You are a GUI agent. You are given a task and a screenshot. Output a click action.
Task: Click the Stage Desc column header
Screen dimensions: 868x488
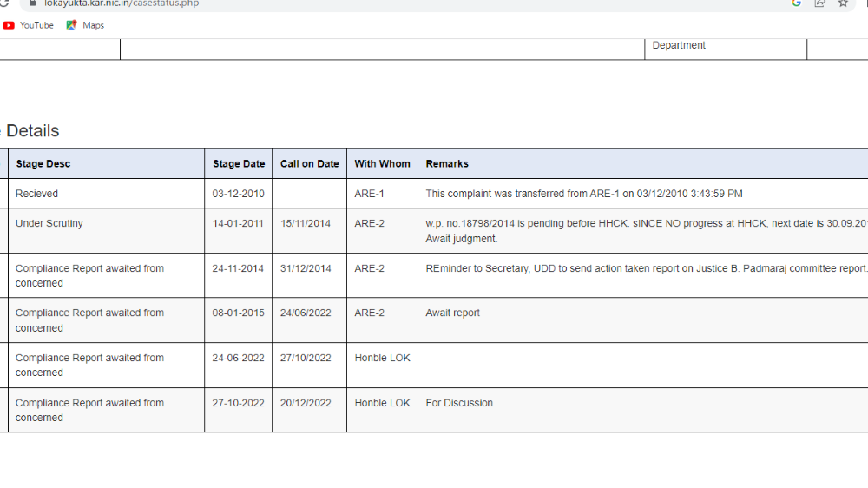pyautogui.click(x=43, y=163)
